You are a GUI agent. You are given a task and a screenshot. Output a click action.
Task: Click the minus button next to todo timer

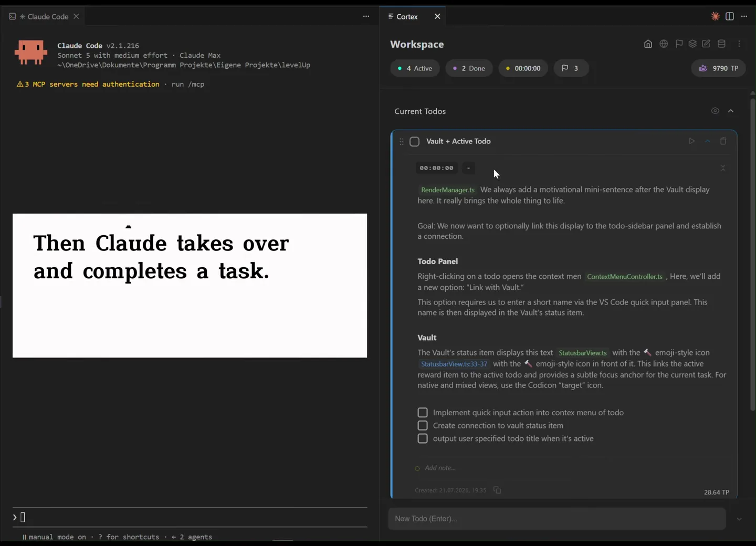tap(468, 168)
